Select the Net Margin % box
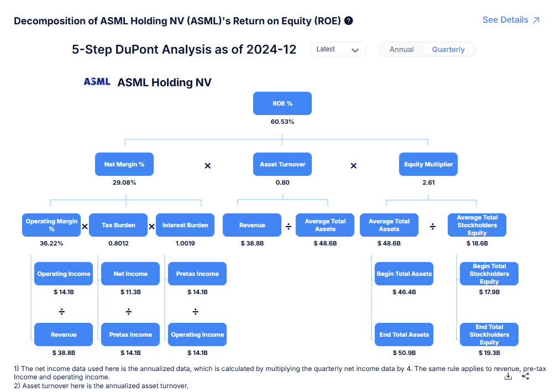This screenshot has width=555, height=392. (x=124, y=164)
